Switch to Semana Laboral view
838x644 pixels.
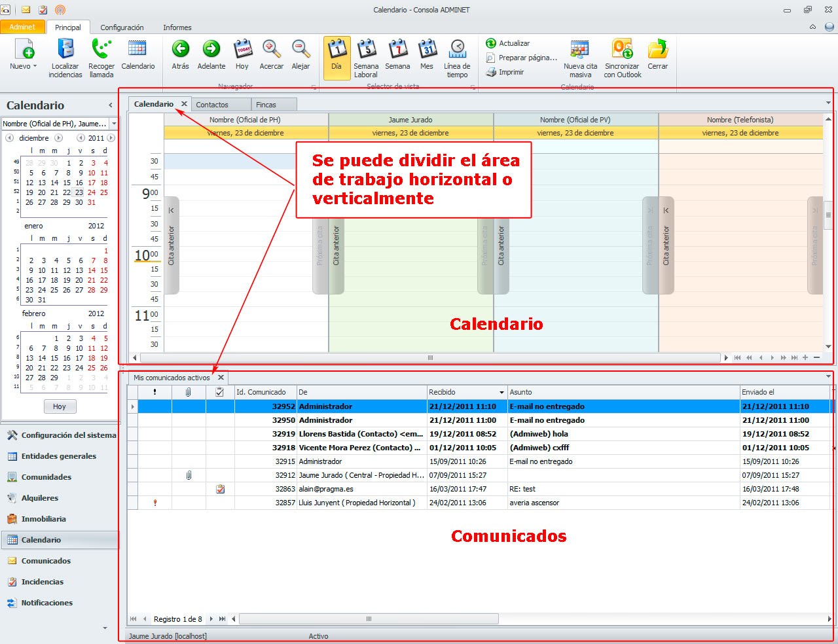click(x=366, y=50)
